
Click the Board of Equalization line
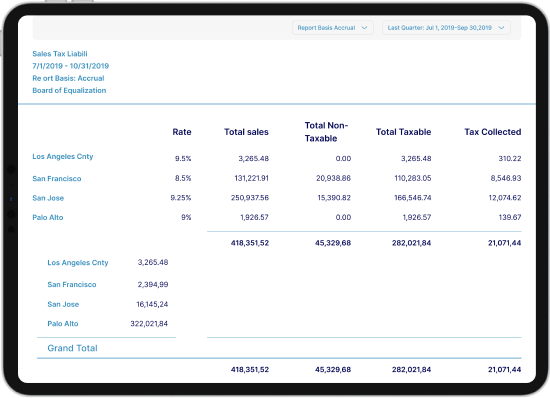[x=69, y=90]
